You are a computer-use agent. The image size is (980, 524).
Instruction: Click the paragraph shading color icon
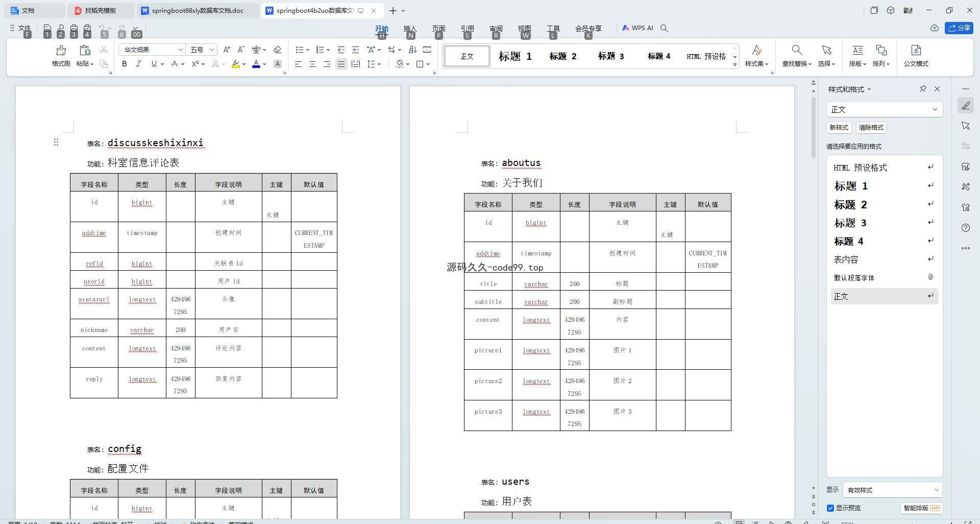click(x=400, y=64)
